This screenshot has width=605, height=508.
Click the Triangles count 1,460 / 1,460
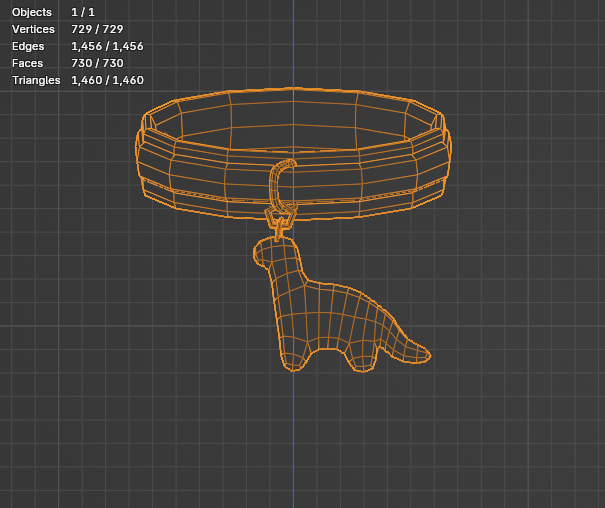point(107,80)
